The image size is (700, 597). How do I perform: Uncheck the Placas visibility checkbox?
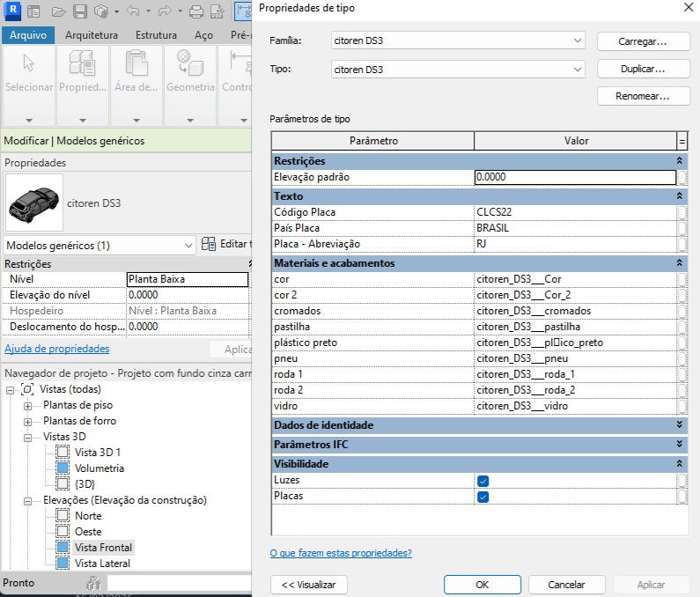click(x=483, y=497)
